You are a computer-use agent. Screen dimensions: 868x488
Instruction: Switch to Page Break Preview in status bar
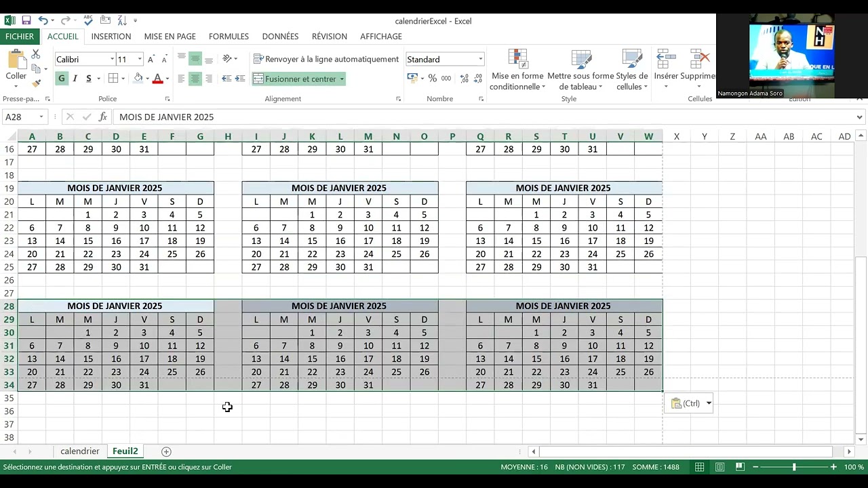[740, 467]
